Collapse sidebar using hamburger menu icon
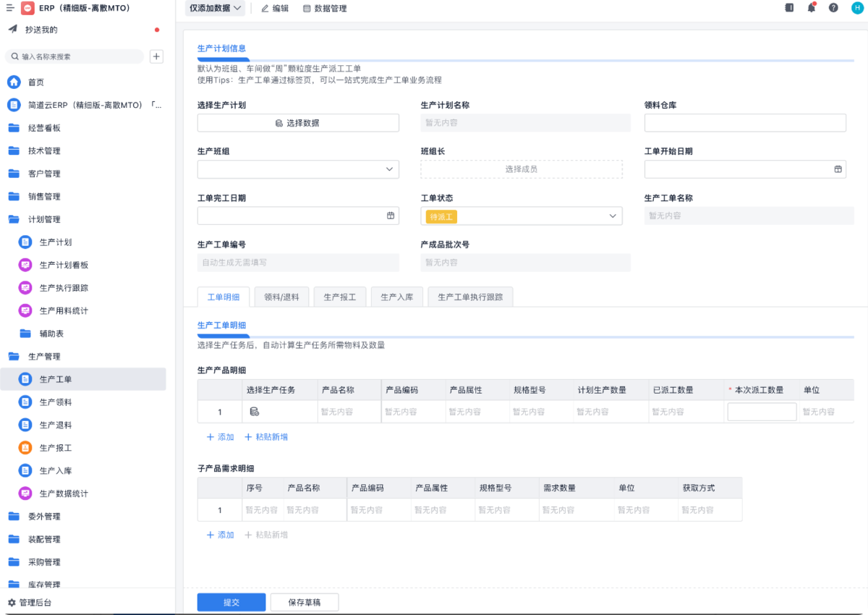868x615 pixels. (10, 8)
